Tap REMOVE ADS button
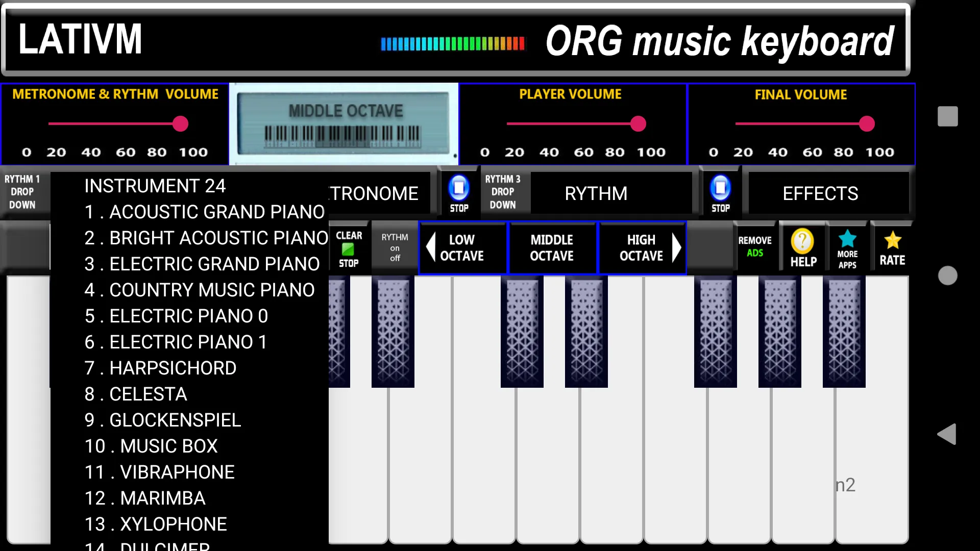Image resolution: width=980 pixels, height=551 pixels. [x=755, y=246]
